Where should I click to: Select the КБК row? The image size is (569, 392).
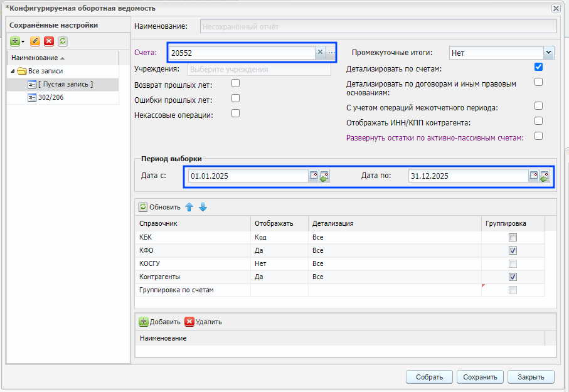pos(339,237)
